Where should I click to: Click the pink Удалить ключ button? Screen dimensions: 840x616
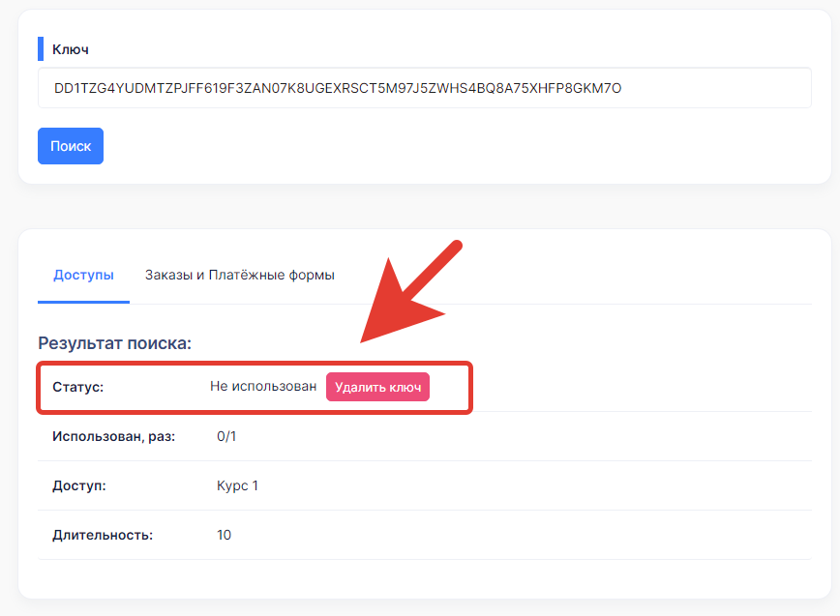[377, 387]
